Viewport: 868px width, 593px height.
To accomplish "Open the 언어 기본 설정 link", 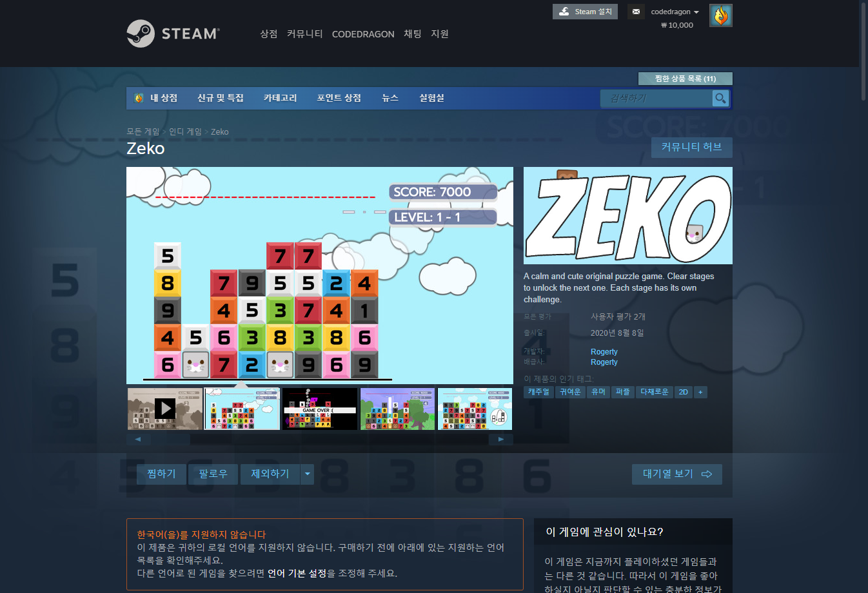I will pos(297,573).
